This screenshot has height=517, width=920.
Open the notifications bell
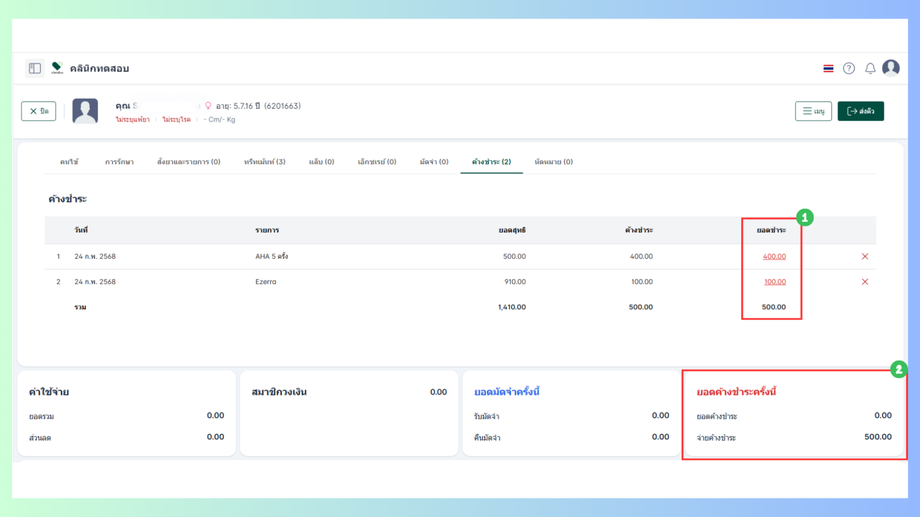coord(870,69)
